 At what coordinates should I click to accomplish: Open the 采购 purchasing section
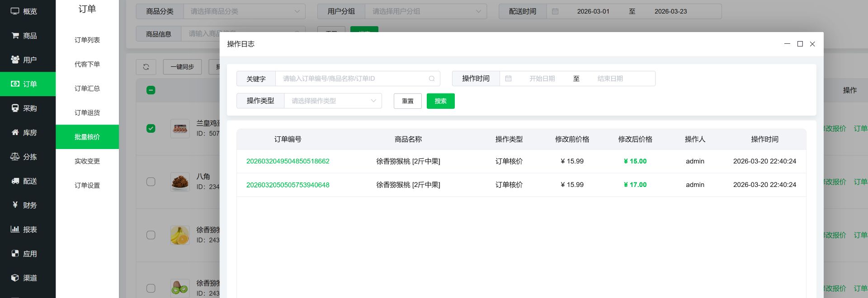[x=28, y=108]
